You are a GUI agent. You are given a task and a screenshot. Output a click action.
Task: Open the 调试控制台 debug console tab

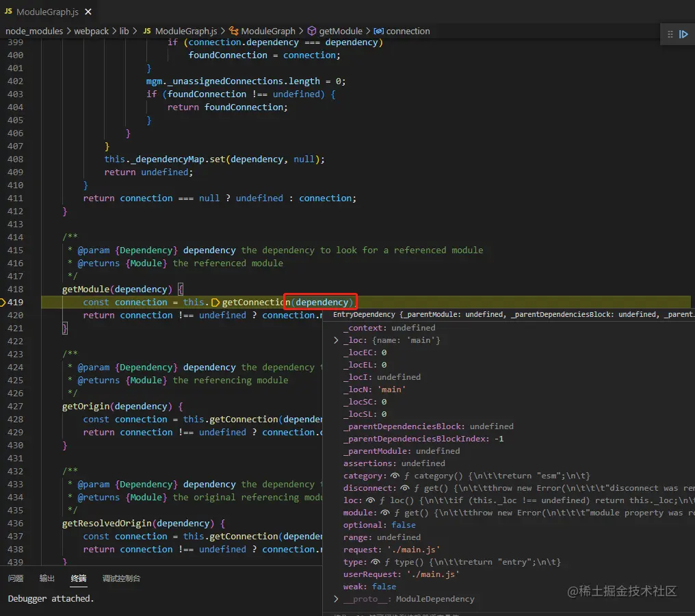(121, 578)
